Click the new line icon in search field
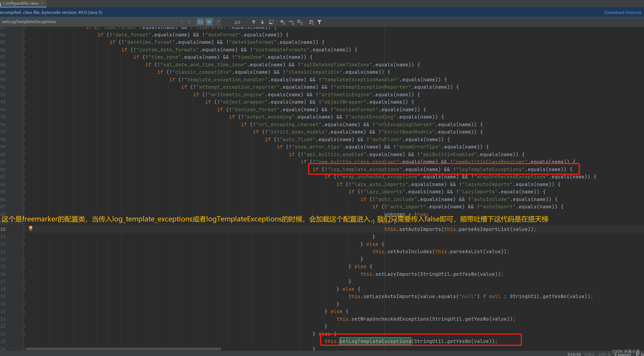The height and width of the screenshot is (356, 644). click(x=189, y=22)
